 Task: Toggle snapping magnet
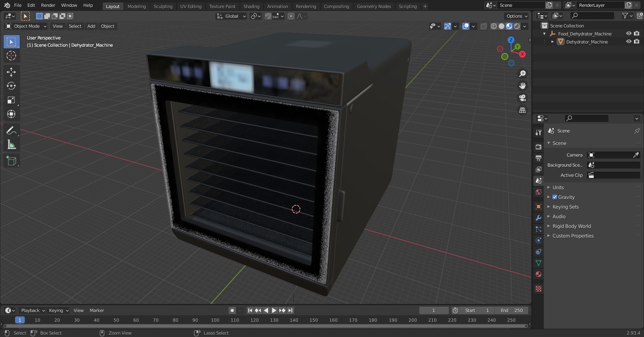[x=268, y=16]
